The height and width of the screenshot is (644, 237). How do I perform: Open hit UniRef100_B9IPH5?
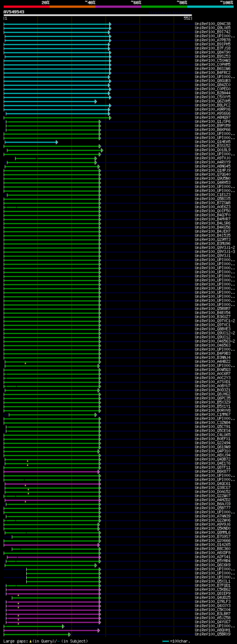(x=213, y=44)
